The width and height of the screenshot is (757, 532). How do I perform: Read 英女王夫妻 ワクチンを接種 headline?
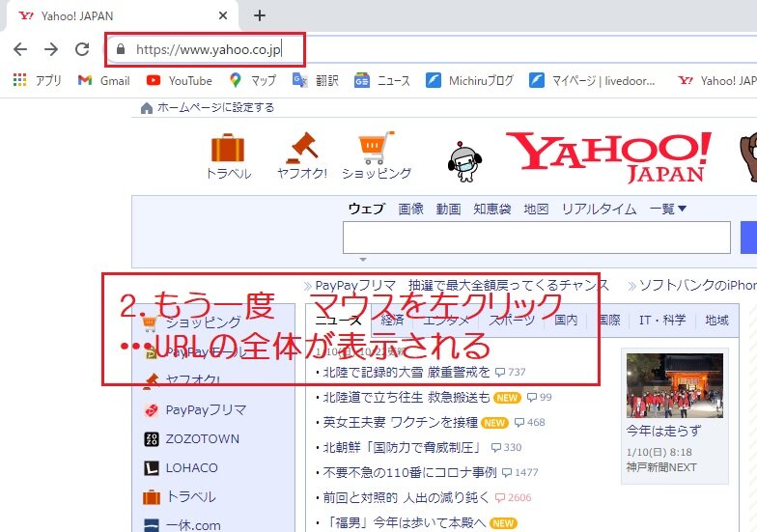pyautogui.click(x=400, y=423)
